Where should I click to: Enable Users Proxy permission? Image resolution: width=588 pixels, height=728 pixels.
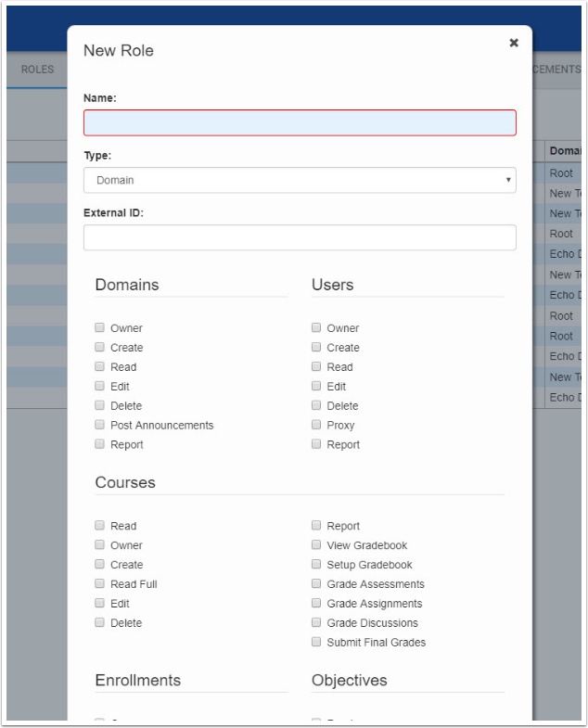tap(316, 425)
